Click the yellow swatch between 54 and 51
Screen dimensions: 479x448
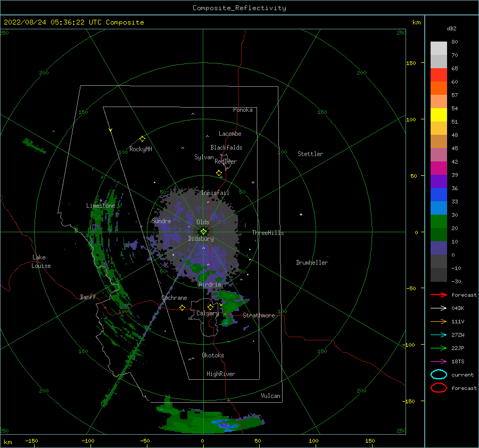point(439,115)
